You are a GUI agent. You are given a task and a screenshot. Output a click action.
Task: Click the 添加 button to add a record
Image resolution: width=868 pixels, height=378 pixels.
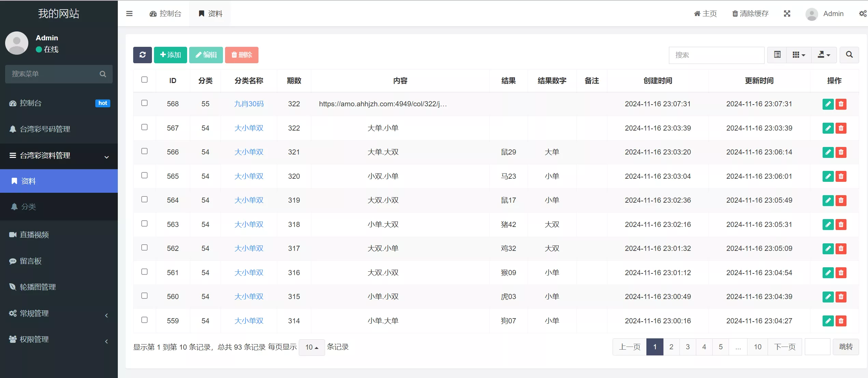pyautogui.click(x=170, y=55)
